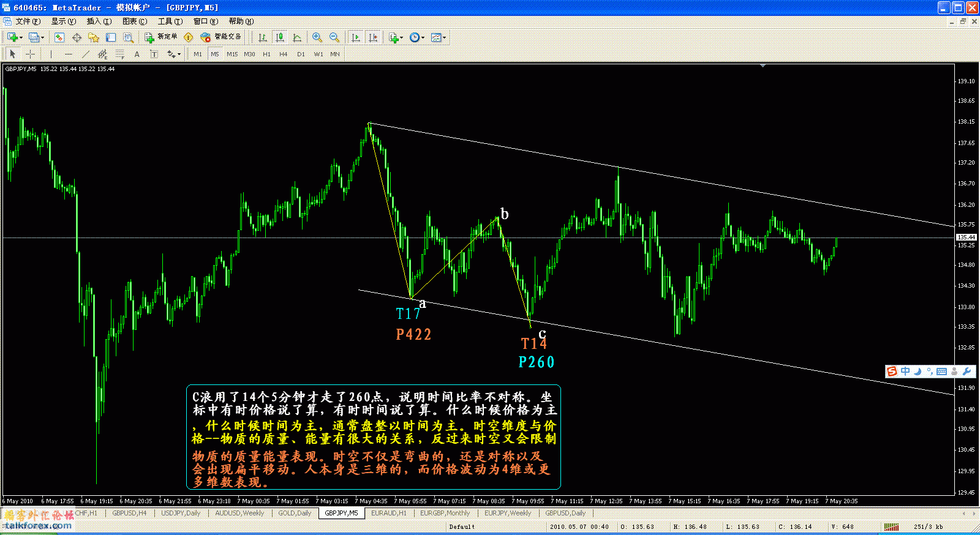
Task: Switch timeframe to H4
Action: pos(284,54)
